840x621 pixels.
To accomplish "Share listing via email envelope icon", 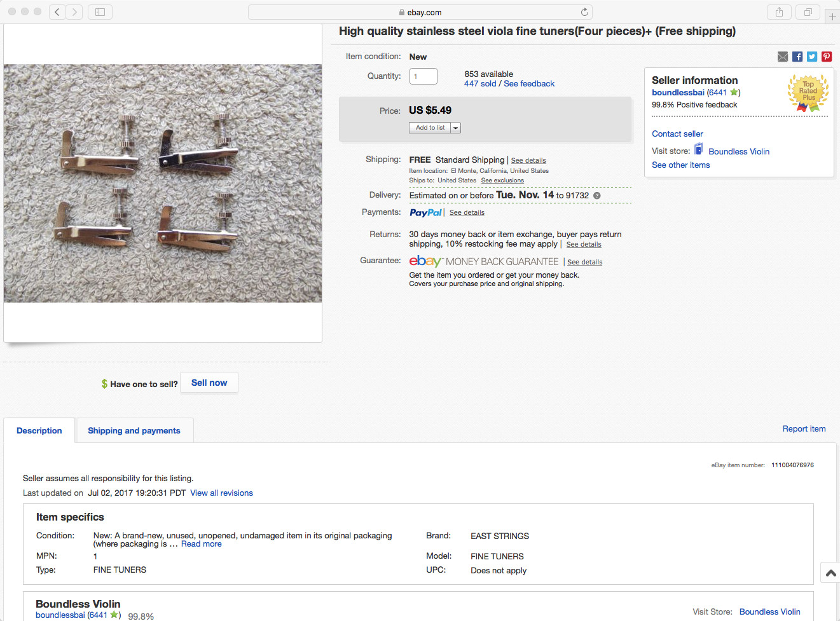I will (783, 57).
